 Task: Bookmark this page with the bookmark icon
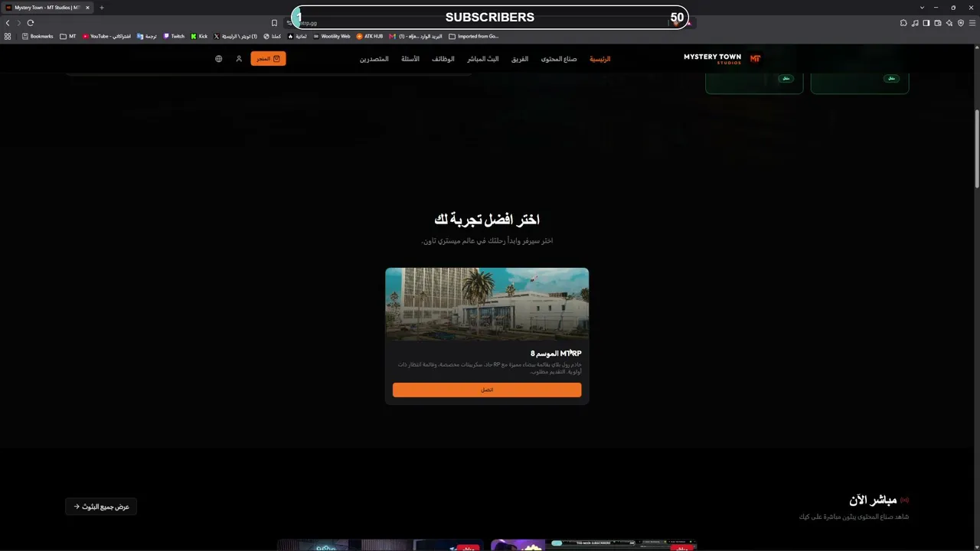pyautogui.click(x=274, y=23)
